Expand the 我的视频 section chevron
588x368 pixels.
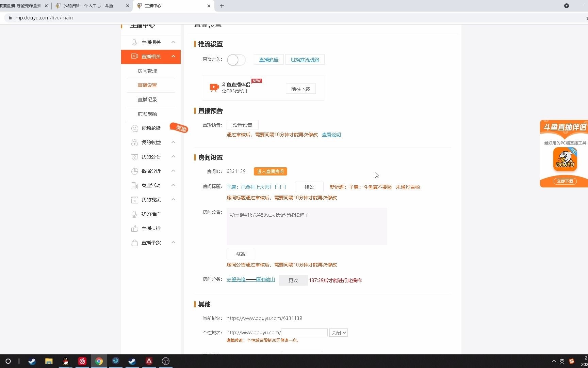pyautogui.click(x=173, y=200)
